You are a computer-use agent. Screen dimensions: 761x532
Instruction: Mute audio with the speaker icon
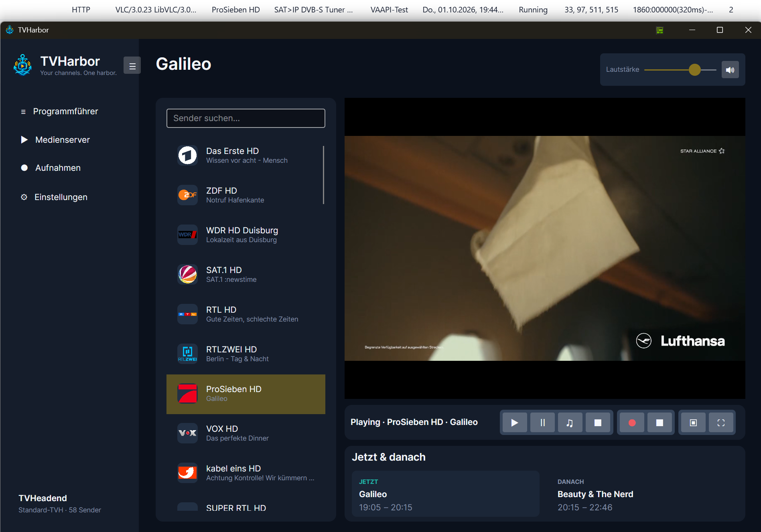click(x=730, y=70)
